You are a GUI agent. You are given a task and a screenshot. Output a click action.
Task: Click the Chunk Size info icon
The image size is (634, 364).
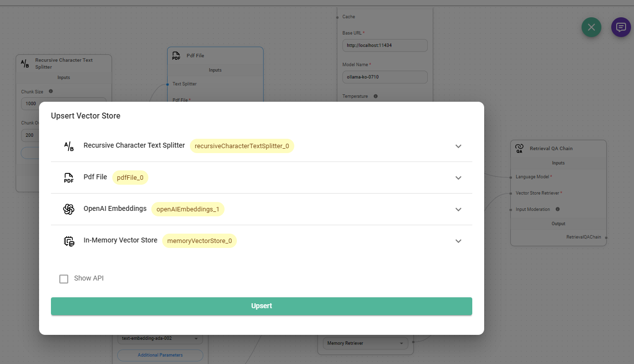[x=50, y=91]
